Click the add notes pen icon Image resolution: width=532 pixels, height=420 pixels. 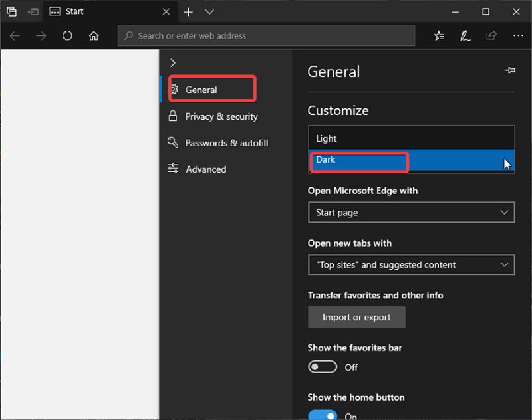point(465,36)
